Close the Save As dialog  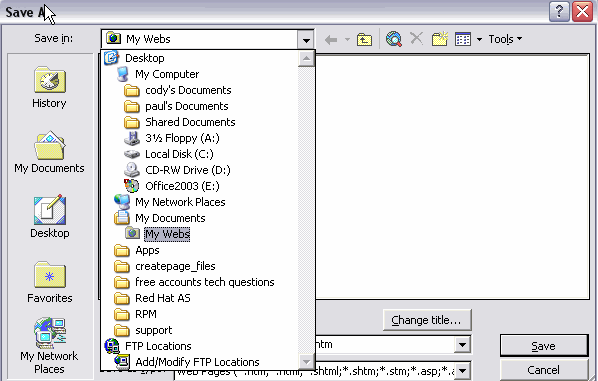point(582,11)
